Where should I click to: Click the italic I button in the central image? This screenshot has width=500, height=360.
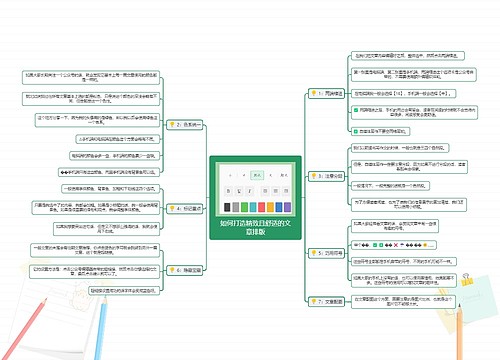(x=250, y=191)
